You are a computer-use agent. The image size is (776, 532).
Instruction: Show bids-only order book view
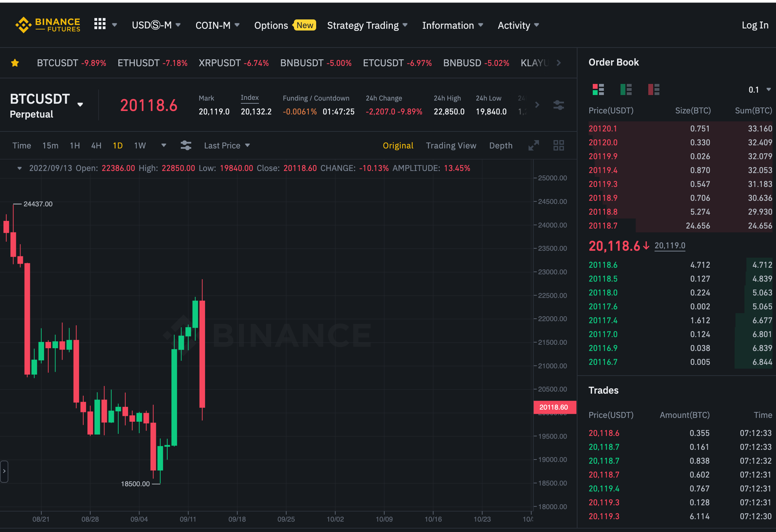(x=626, y=89)
